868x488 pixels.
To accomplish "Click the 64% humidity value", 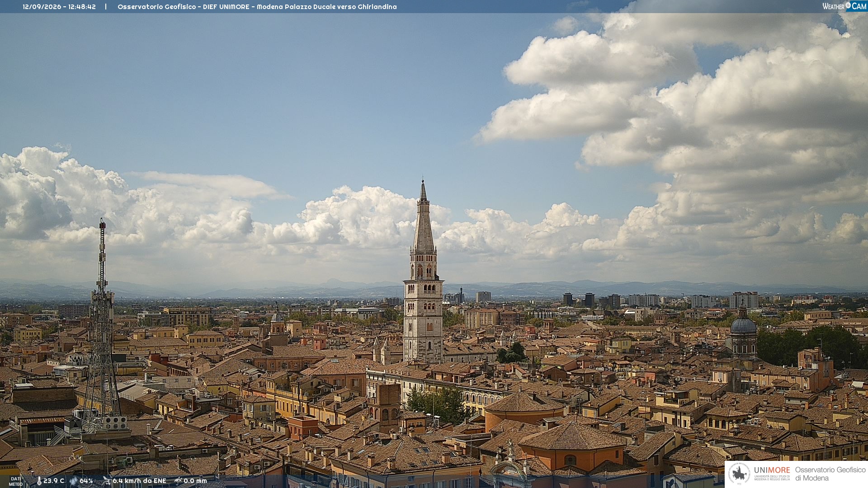I will (86, 481).
